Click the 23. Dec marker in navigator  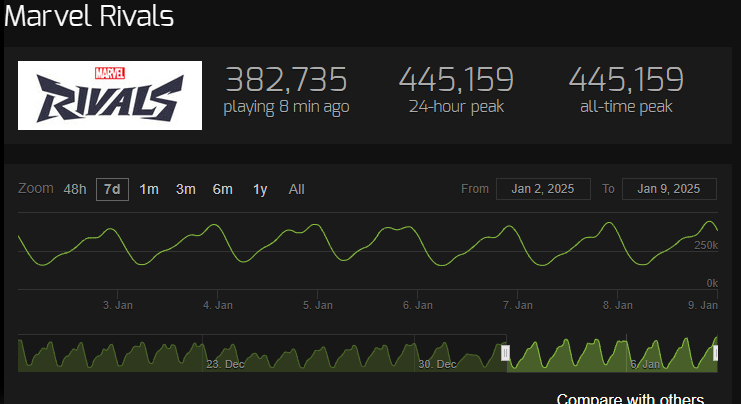point(225,364)
